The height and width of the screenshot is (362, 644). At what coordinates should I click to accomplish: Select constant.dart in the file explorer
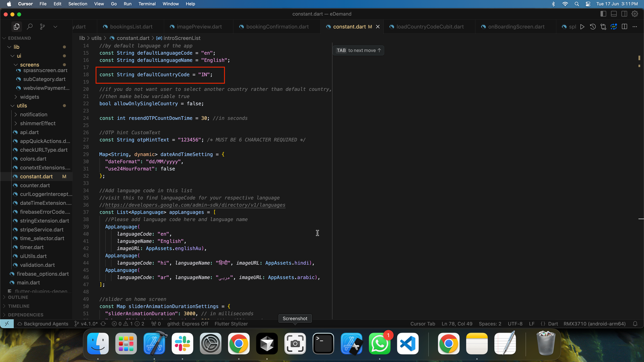[x=36, y=176]
